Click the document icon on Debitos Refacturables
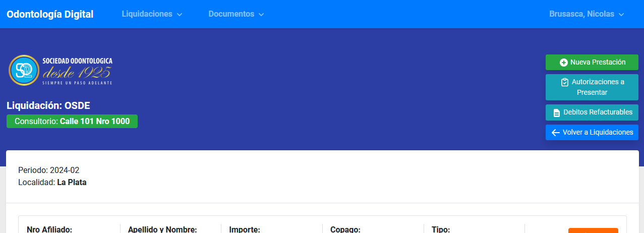Image resolution: width=644 pixels, height=233 pixels. [x=557, y=112]
